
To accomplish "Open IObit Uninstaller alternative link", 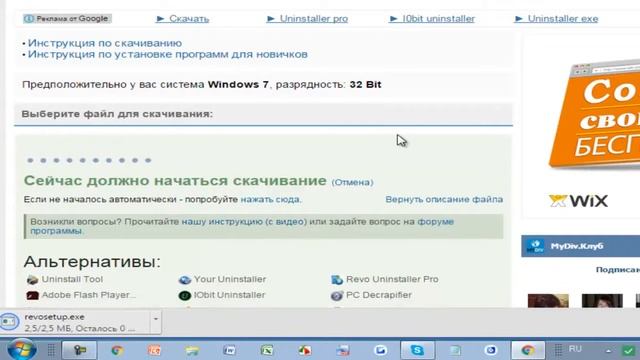I will tap(229, 295).
